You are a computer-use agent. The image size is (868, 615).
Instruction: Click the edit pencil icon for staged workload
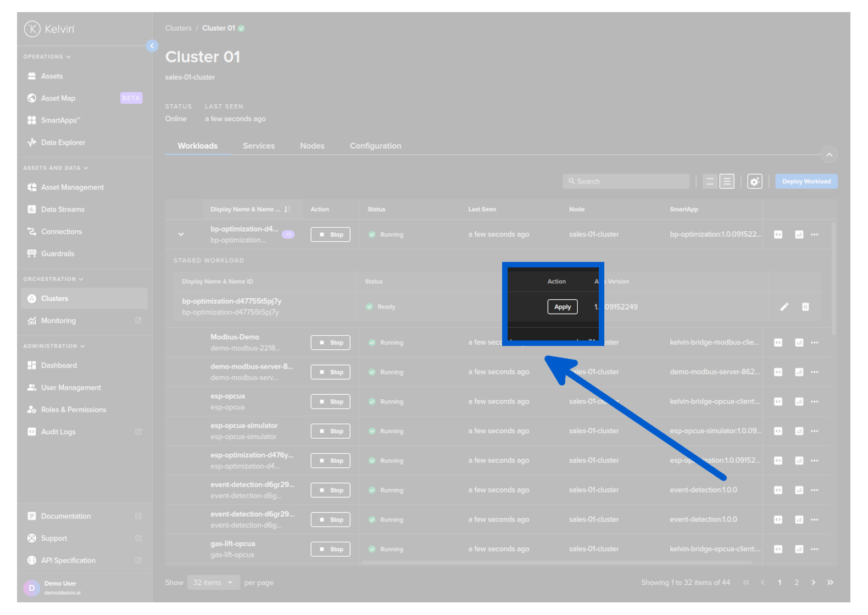tap(784, 307)
